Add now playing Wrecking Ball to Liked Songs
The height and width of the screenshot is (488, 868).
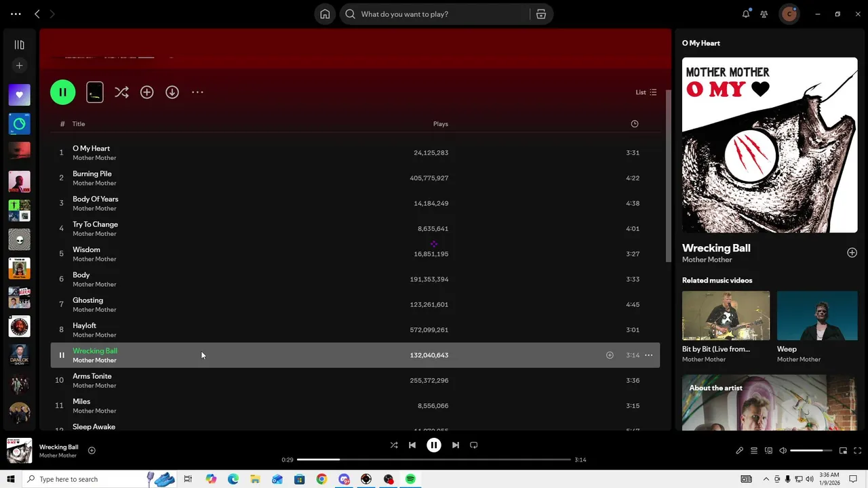pyautogui.click(x=92, y=451)
